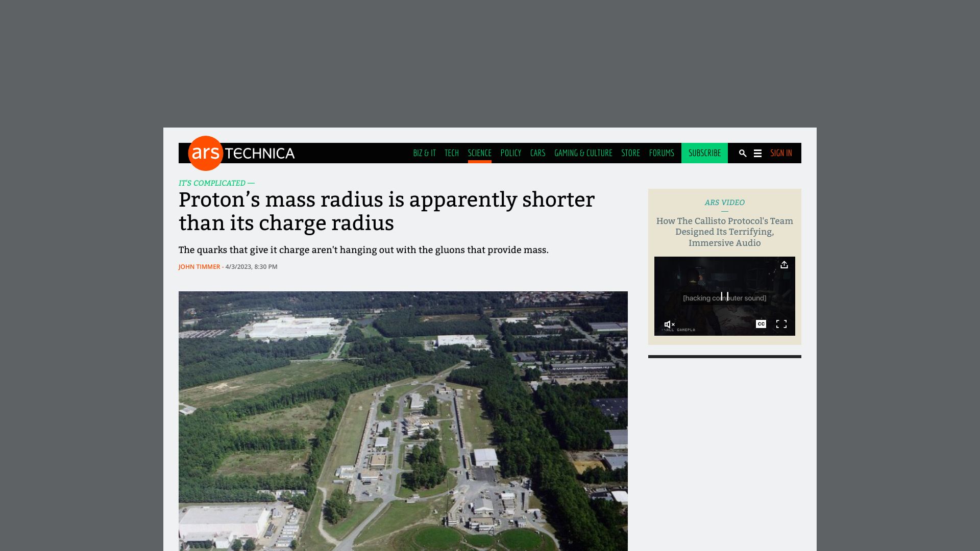Go to the Store link
Screen dimensions: 980x551
click(630, 153)
